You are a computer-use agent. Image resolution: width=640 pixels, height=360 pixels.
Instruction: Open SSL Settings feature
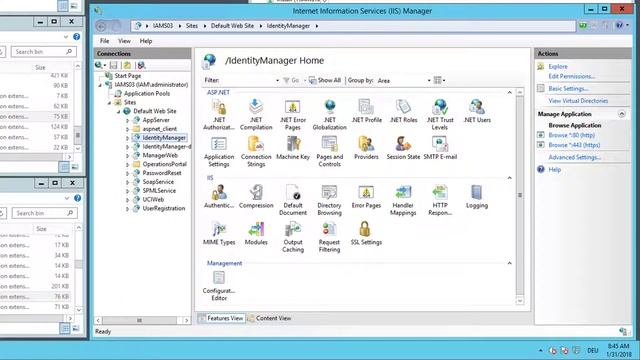[366, 233]
